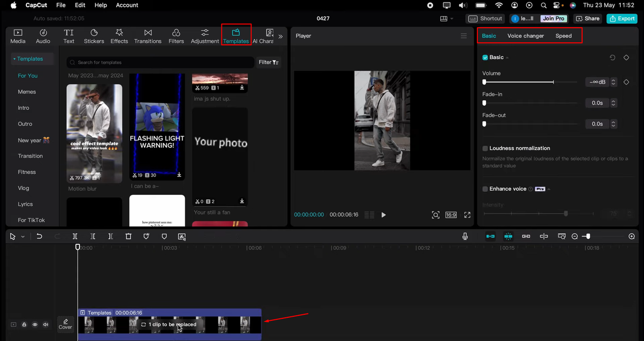Play the video in the Player
644x341 pixels.
coord(383,215)
